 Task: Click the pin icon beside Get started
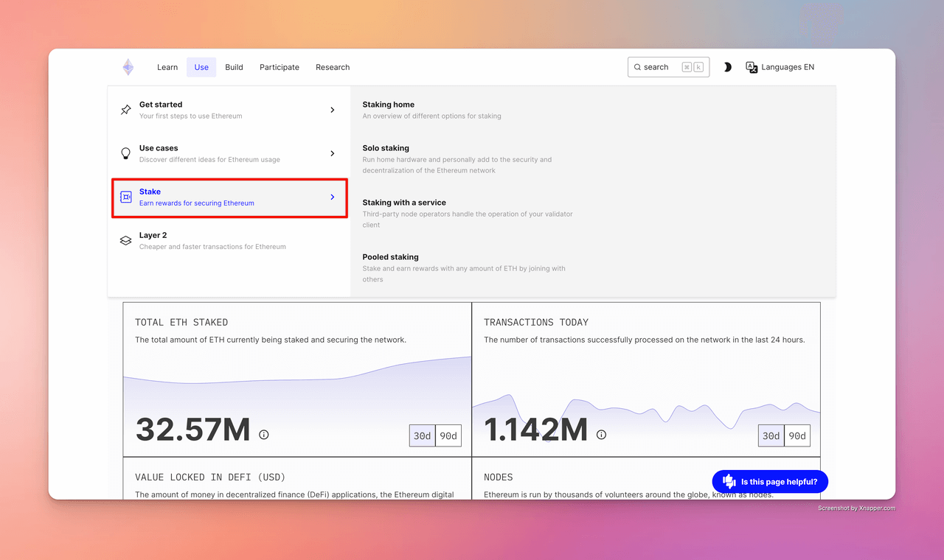point(125,110)
